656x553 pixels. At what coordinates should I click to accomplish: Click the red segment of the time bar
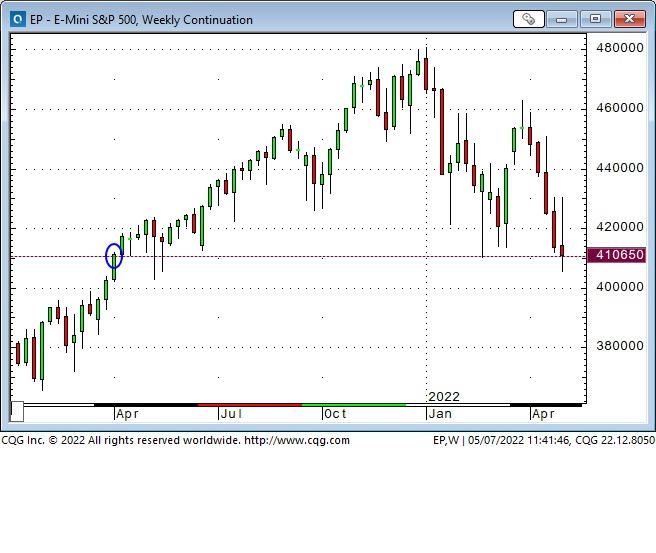coord(250,405)
